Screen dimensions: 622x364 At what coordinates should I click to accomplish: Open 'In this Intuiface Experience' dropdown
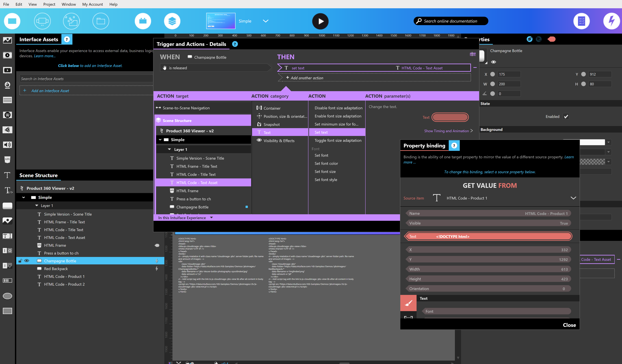pos(185,218)
